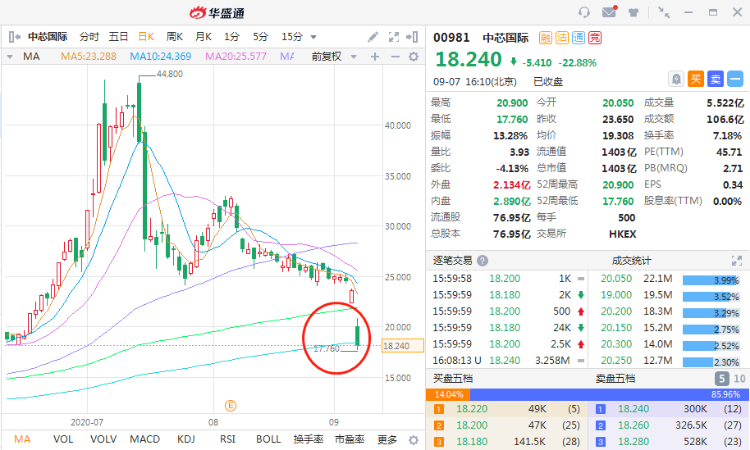
Task: Open MA indicator settings gear
Action: (x=414, y=57)
